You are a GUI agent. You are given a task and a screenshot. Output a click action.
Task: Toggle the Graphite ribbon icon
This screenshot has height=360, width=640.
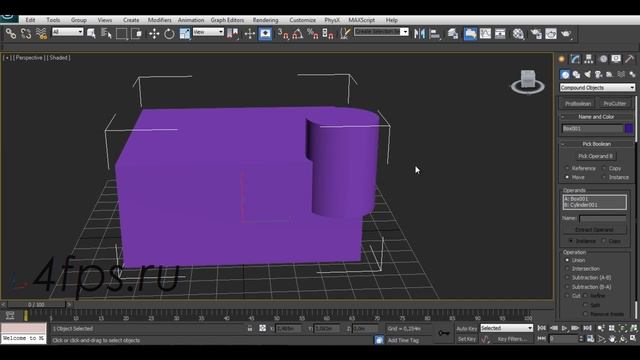coord(470,33)
